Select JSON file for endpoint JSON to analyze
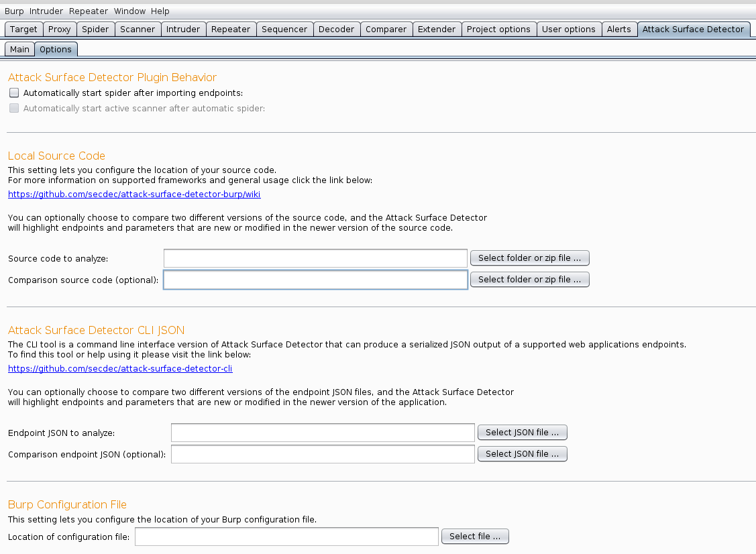The image size is (756, 554). tap(522, 433)
